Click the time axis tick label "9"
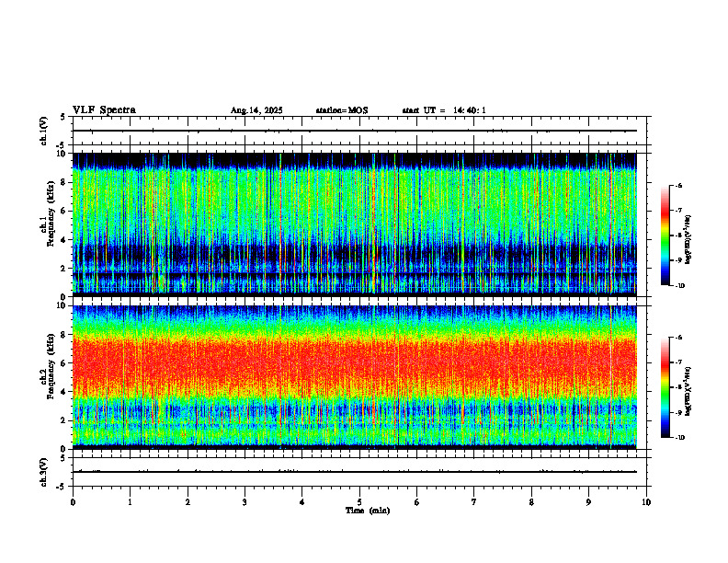The height and width of the screenshot is (563, 728). [x=588, y=502]
